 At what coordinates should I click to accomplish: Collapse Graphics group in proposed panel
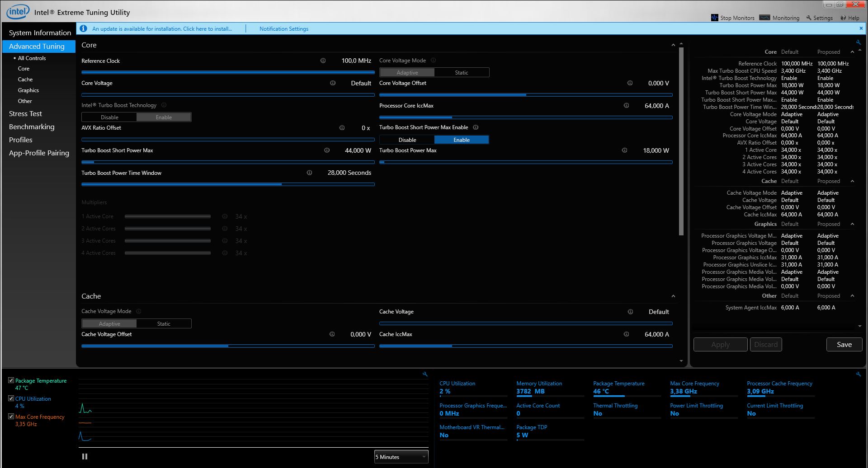(852, 224)
